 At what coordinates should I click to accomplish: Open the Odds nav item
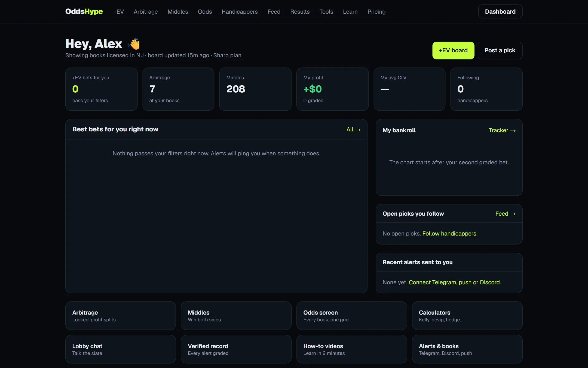205,12
